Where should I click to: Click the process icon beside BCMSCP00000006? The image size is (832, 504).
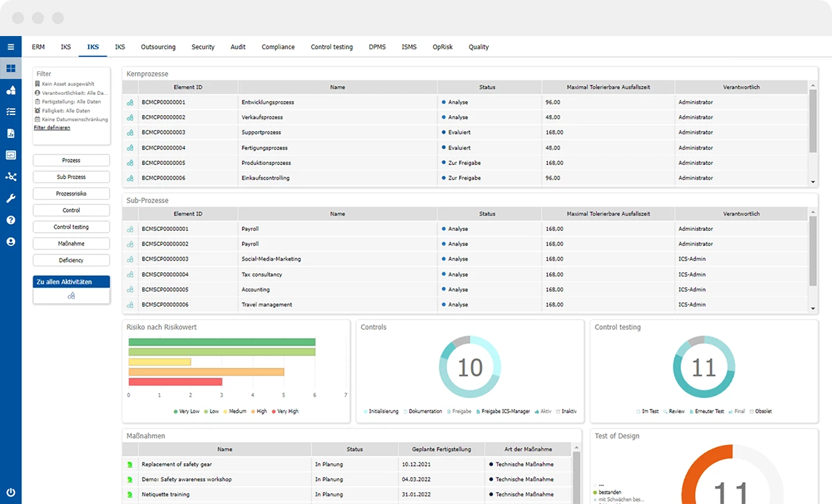click(130, 305)
